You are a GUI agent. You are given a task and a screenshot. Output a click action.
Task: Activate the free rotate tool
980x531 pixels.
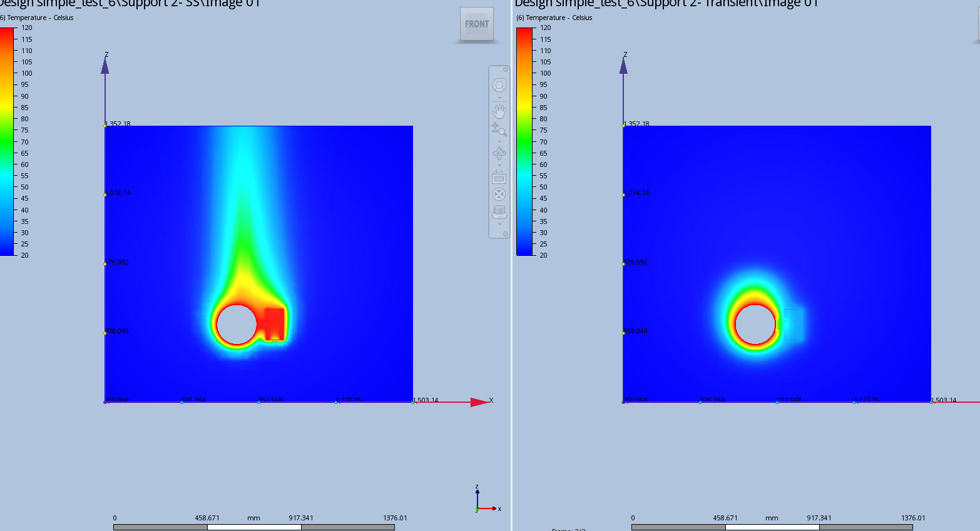499,152
